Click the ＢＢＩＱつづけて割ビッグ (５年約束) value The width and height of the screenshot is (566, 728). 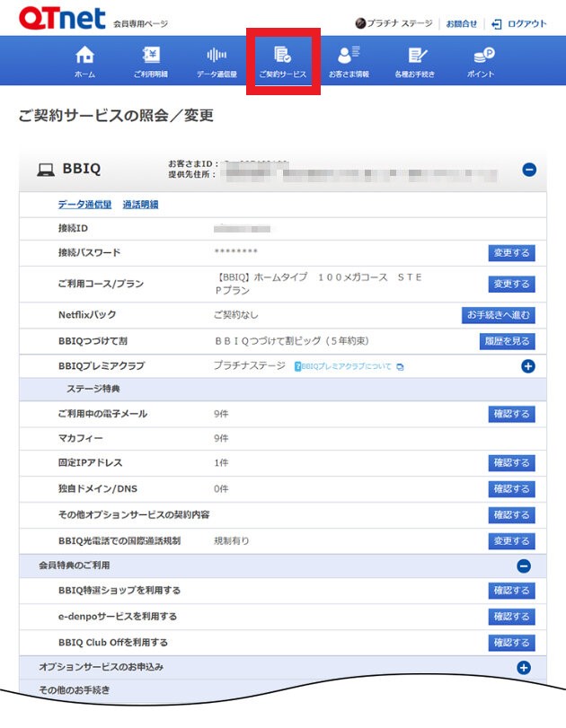pos(291,341)
